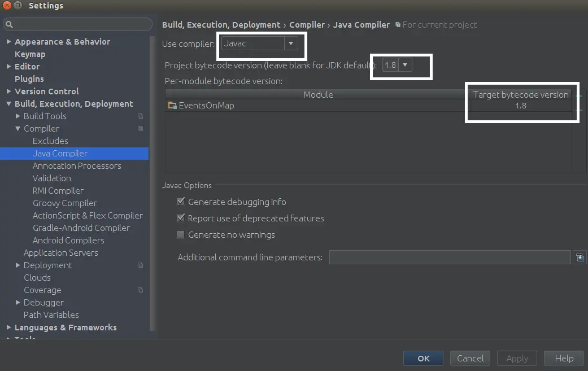The height and width of the screenshot is (371, 588).
Task: Click the Compiler breadcrumb in header
Action: click(x=307, y=25)
